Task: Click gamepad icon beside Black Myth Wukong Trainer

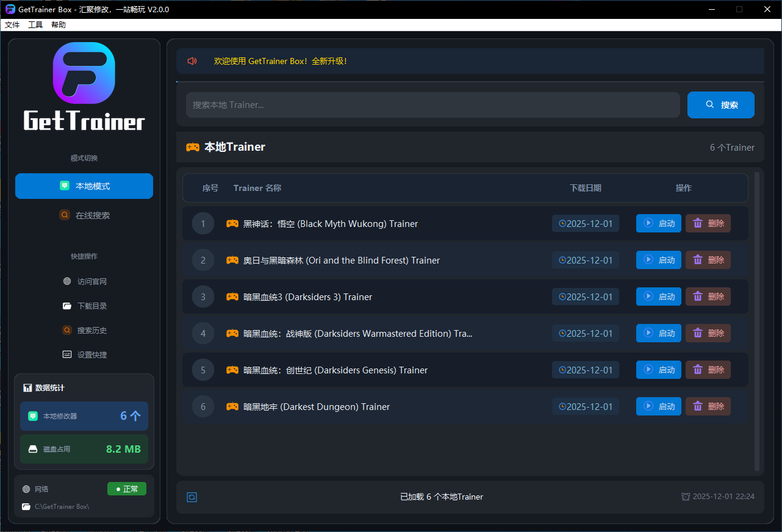Action: 232,224
